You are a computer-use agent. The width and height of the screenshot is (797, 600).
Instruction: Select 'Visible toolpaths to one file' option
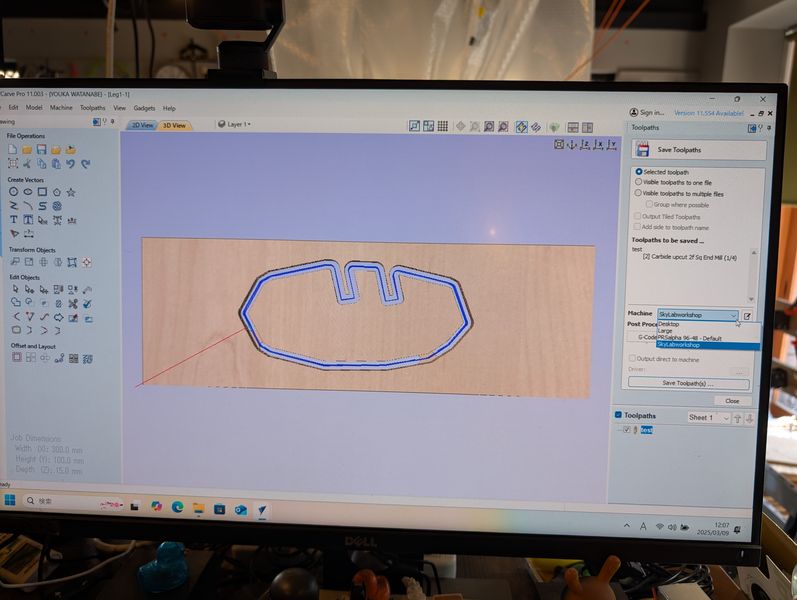point(638,182)
